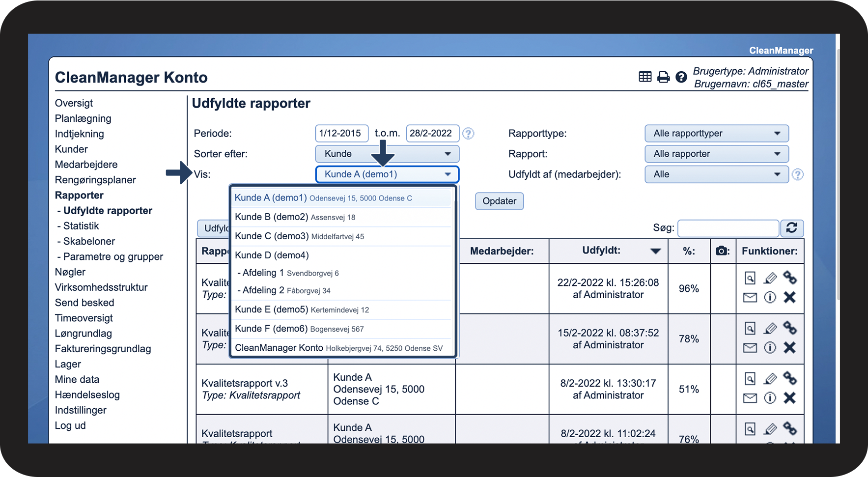Click the Søg search input field
This screenshot has width=868, height=477.
coord(728,228)
